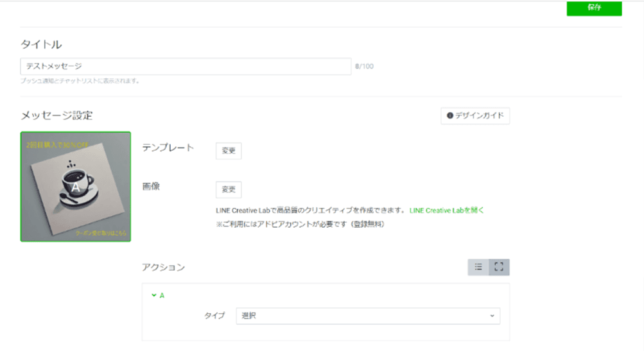This screenshot has height=351, width=644.
Task: Click the 変更 button next to テンプレート
Action: pos(229,150)
